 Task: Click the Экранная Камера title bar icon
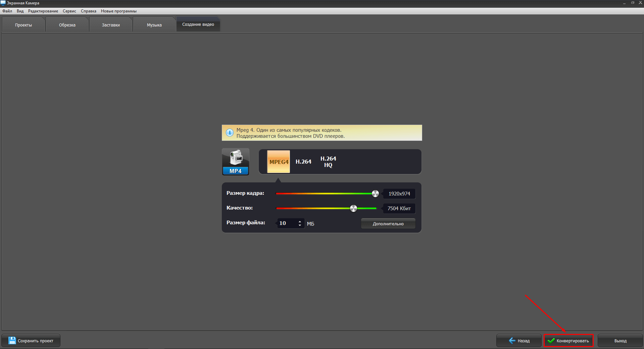click(3, 3)
